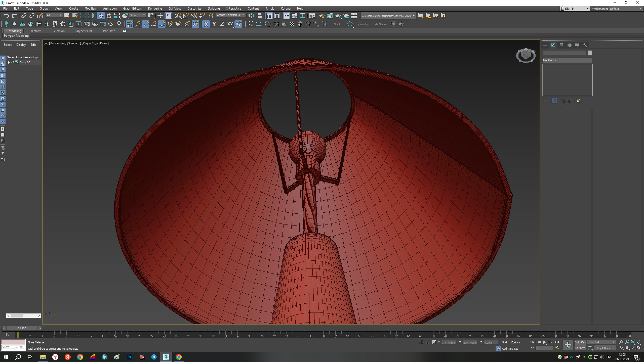The height and width of the screenshot is (362, 644).
Task: Switch to the Object Paint ribbon tab
Action: [x=84, y=31]
